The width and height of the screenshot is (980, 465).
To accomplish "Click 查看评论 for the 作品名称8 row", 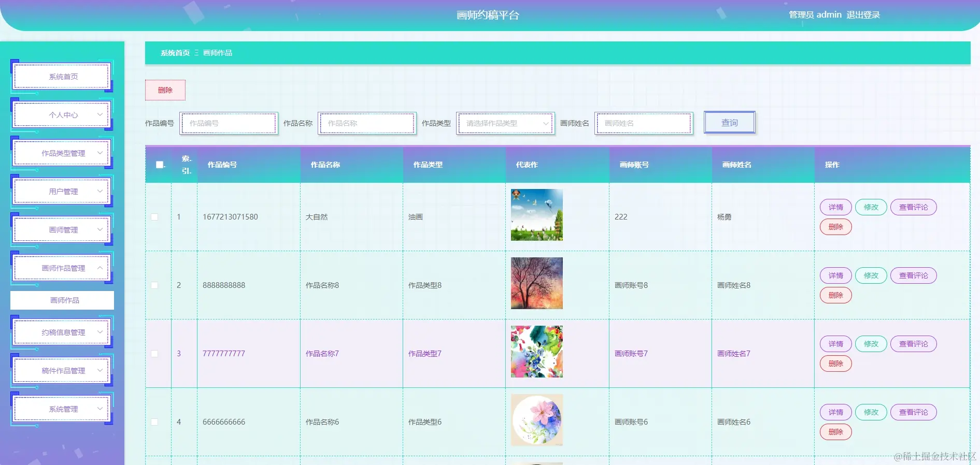I will 914,275.
